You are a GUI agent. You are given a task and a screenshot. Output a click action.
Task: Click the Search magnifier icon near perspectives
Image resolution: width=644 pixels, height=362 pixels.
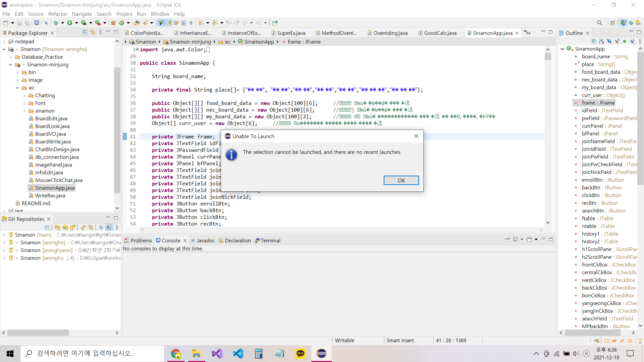pyautogui.click(x=599, y=23)
